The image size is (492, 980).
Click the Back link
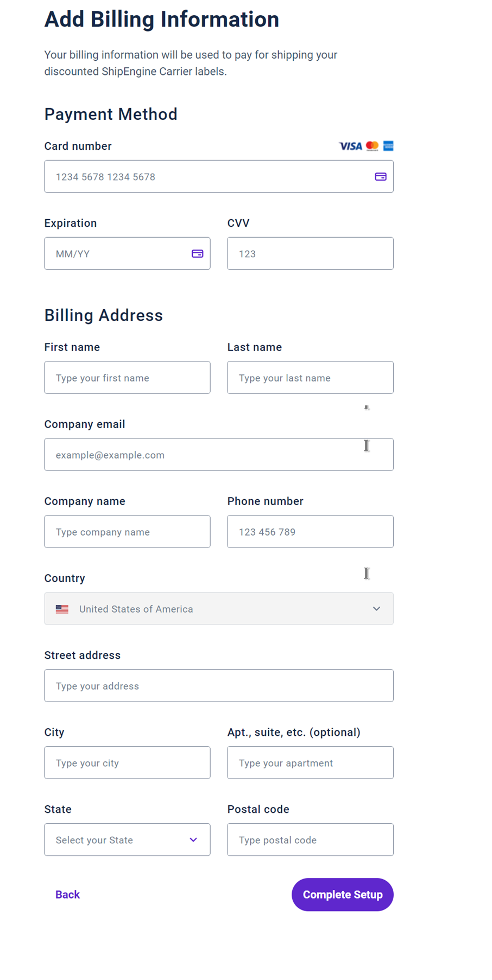click(67, 894)
